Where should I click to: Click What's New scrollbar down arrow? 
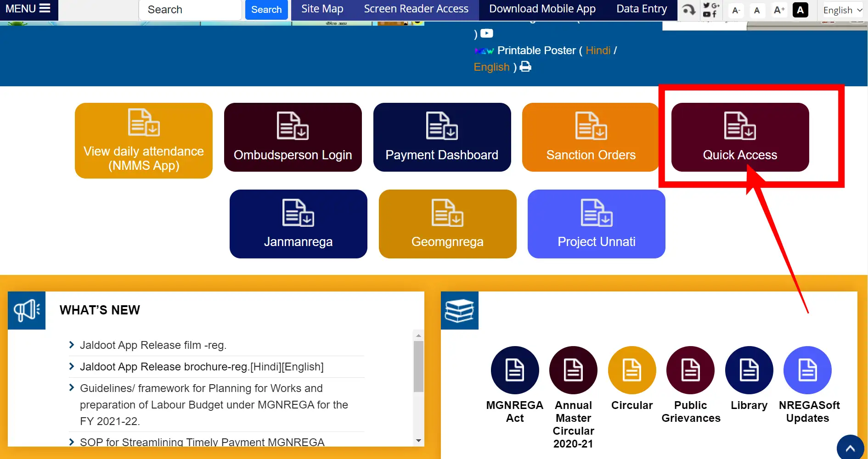point(418,441)
